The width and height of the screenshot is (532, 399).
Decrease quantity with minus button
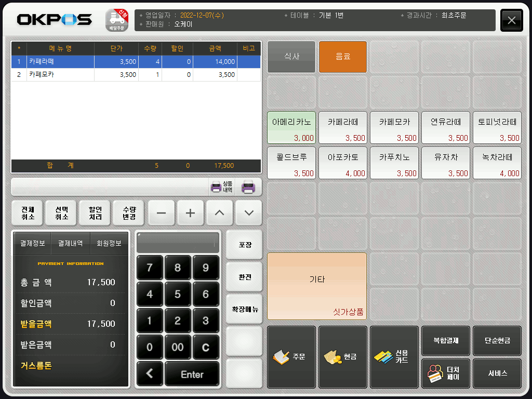162,213
